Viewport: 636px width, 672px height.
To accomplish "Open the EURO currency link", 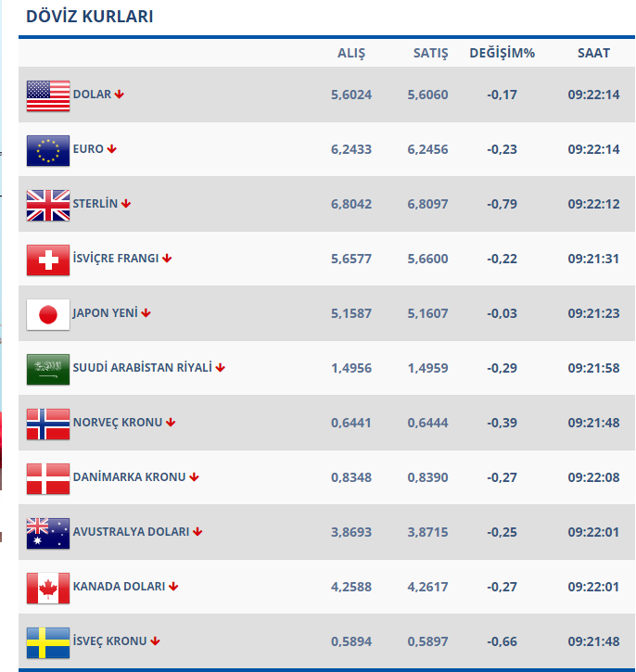I will [x=88, y=149].
